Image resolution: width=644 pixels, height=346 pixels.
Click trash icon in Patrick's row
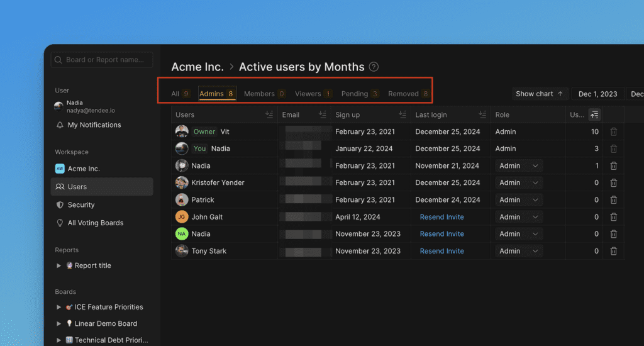click(x=613, y=200)
